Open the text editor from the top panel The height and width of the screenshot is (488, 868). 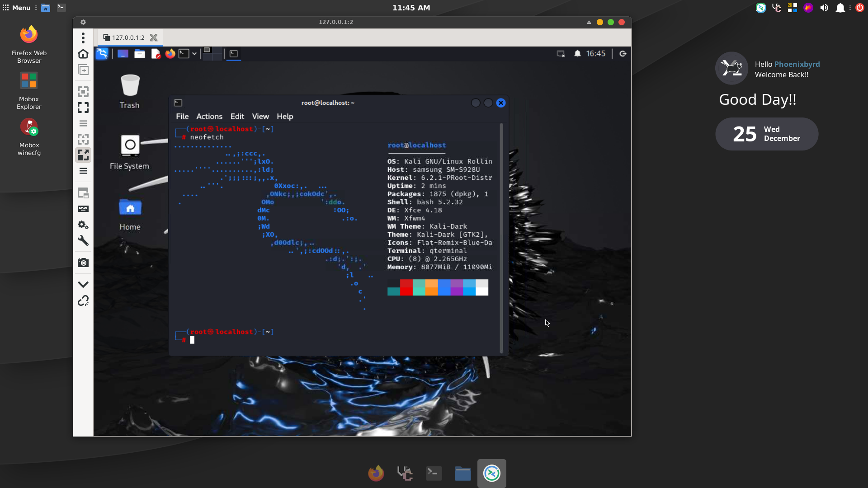click(x=156, y=54)
